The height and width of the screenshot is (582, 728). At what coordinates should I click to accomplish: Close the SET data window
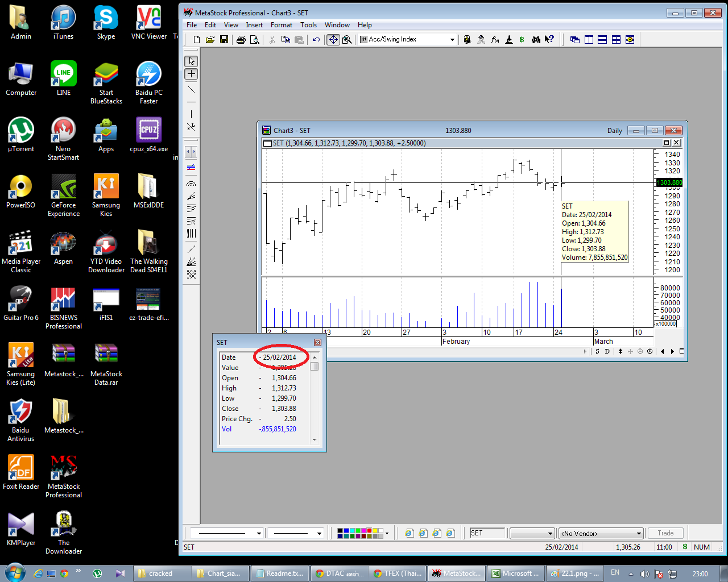pos(318,342)
